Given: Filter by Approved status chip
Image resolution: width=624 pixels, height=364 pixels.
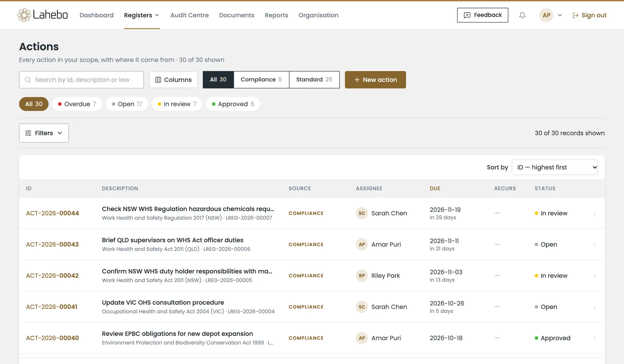Looking at the screenshot, I should (x=233, y=104).
